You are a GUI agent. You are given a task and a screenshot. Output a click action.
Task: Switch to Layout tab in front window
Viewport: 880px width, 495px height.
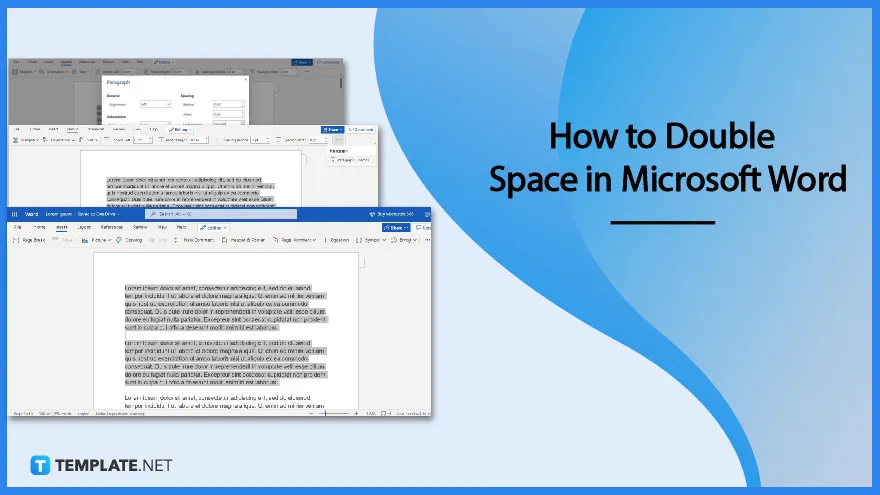(x=84, y=228)
